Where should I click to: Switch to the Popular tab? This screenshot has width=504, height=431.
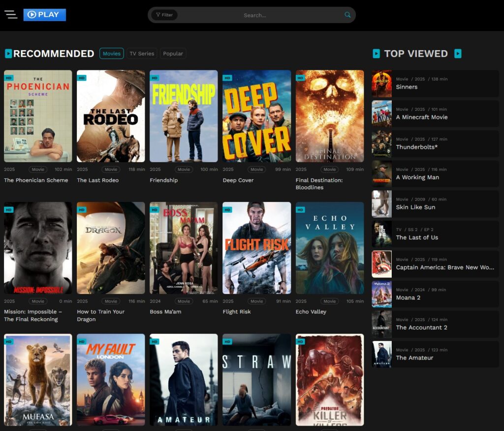tap(173, 53)
